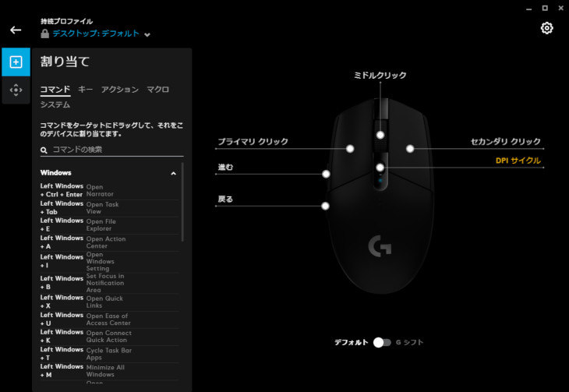This screenshot has height=392, width=569.
Task: Select the Open Action Center command
Action: click(110, 242)
